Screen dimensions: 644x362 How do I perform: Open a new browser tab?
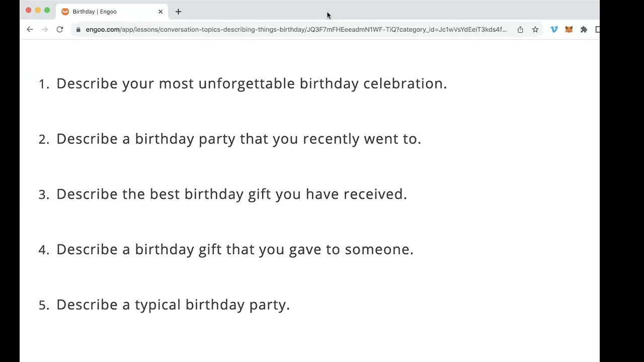[x=178, y=12]
